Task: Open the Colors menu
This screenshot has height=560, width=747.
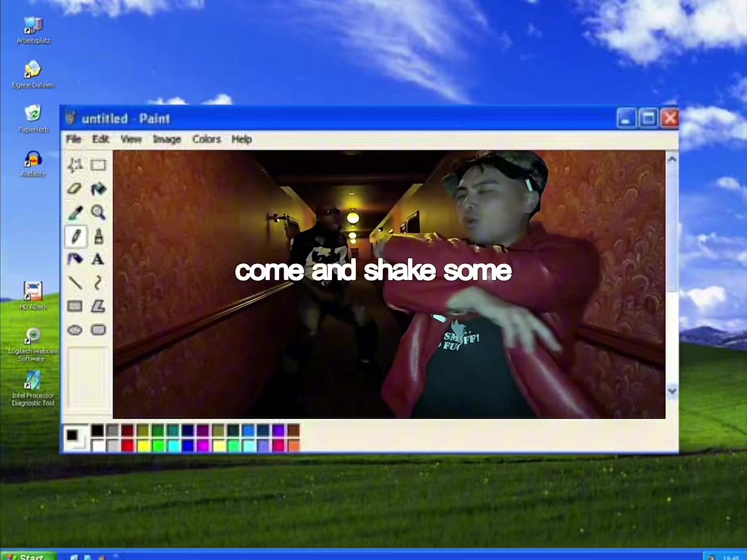Action: pos(206,139)
